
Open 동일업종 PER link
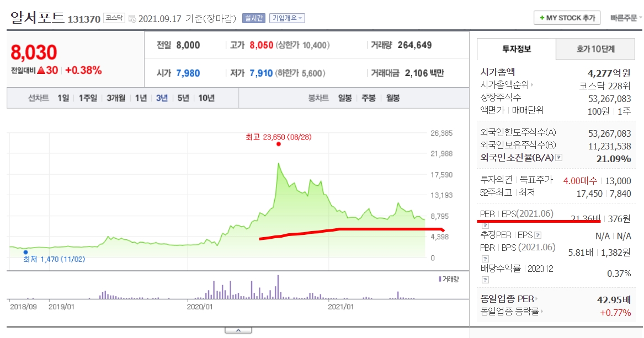pos(508,299)
